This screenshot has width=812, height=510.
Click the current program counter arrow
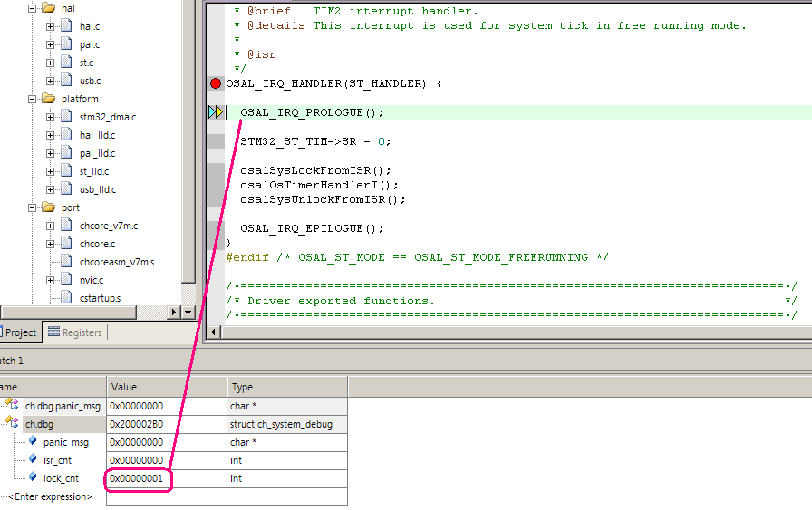(216, 111)
